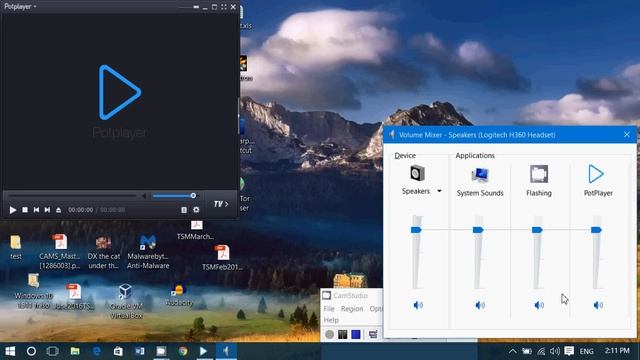Switch to Potplayer via taskbar button
This screenshot has height=360, width=640.
(204, 351)
